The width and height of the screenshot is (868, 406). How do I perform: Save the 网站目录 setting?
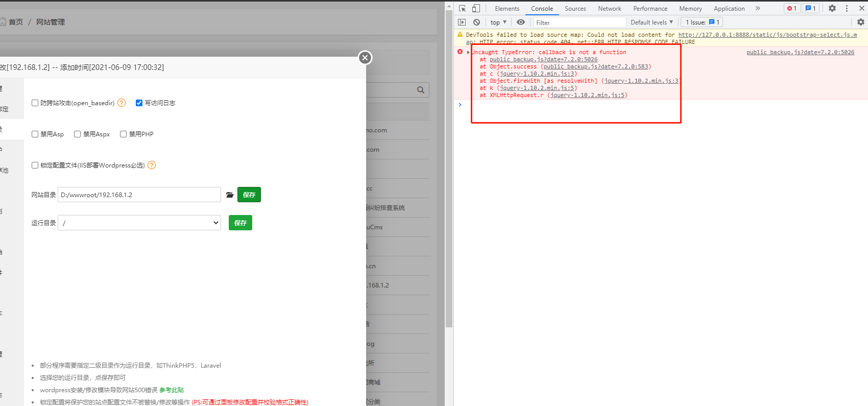point(249,195)
